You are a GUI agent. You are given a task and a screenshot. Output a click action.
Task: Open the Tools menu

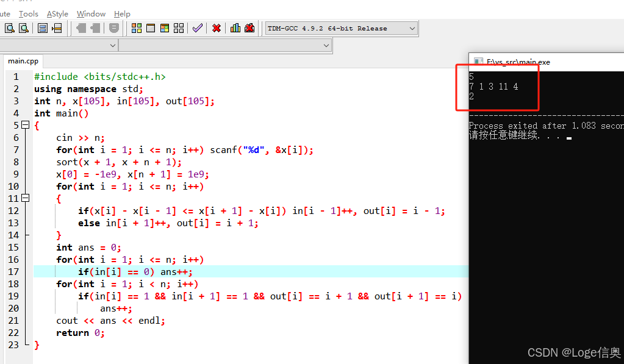pyautogui.click(x=28, y=14)
